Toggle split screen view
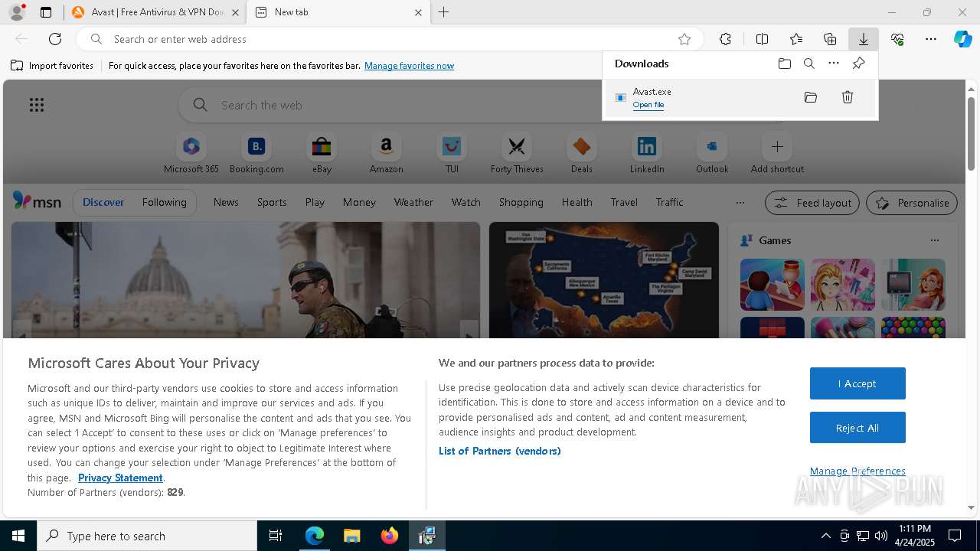The image size is (980, 551). coord(762,39)
